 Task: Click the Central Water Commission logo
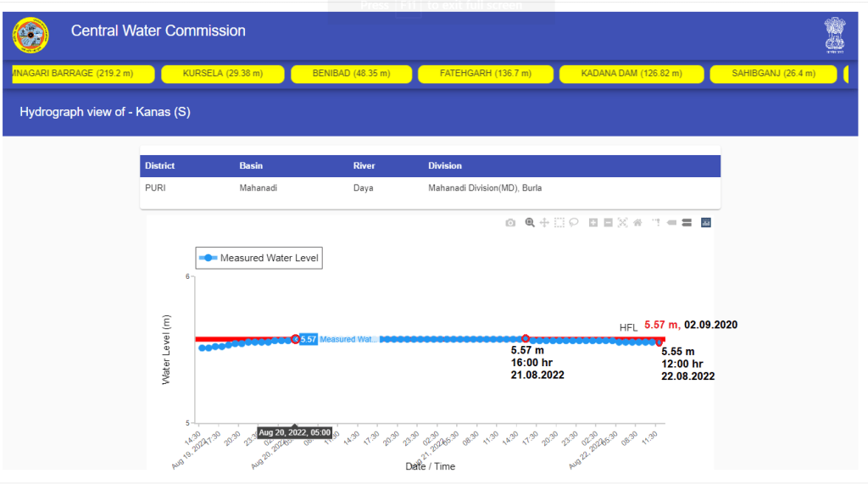tap(31, 35)
